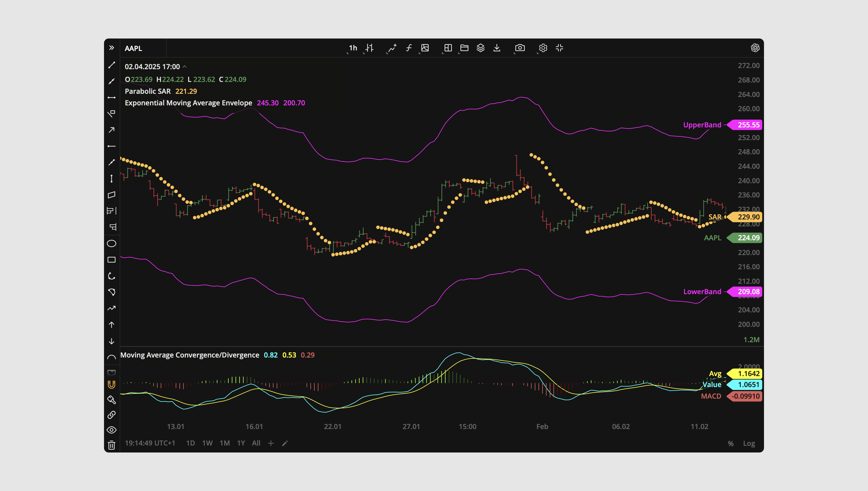Click the trash icon to delete drawings
868x491 pixels.
111,446
